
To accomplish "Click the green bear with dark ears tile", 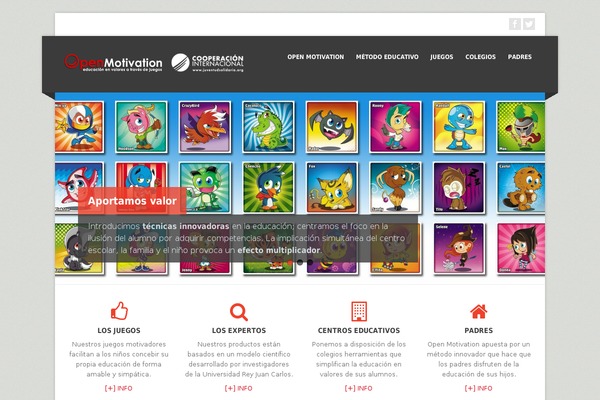I will pos(205,188).
